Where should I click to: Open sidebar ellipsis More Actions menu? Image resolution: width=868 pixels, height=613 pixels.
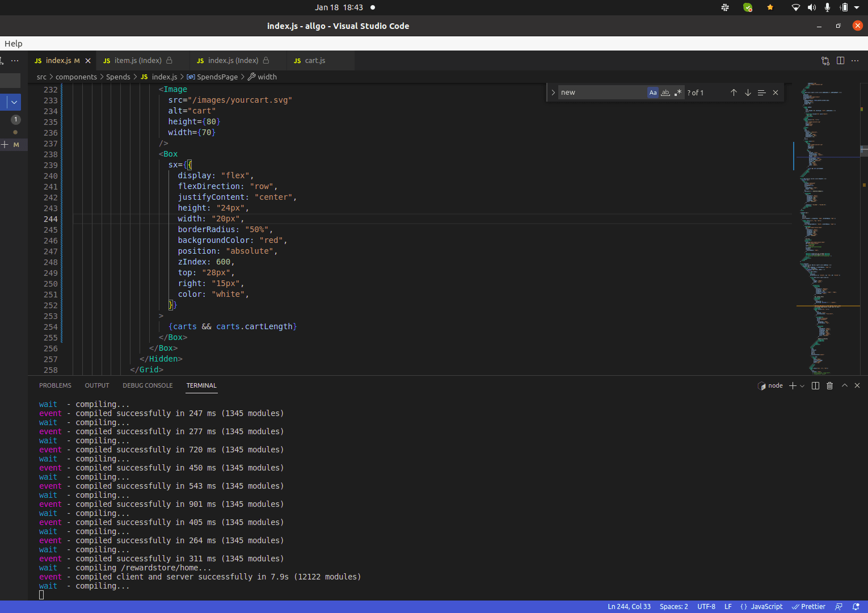(x=15, y=61)
